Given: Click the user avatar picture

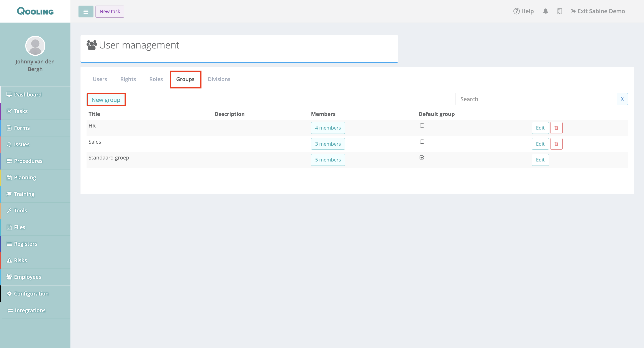Looking at the screenshot, I should (x=35, y=46).
